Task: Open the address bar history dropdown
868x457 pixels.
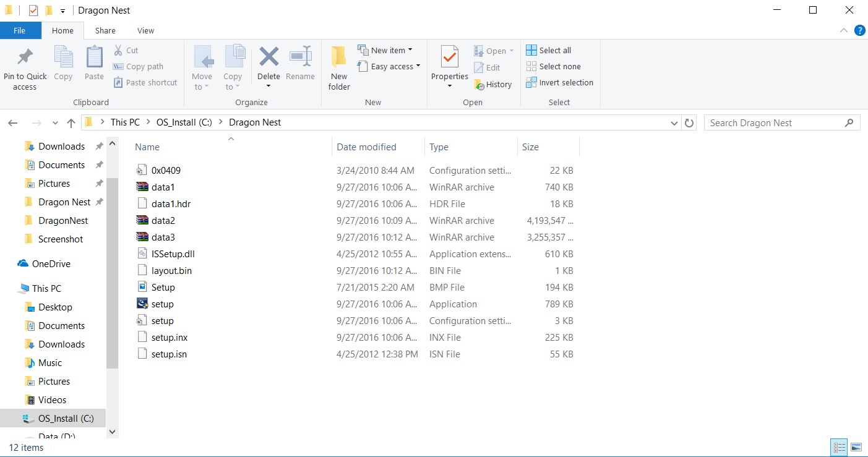Action: point(674,123)
